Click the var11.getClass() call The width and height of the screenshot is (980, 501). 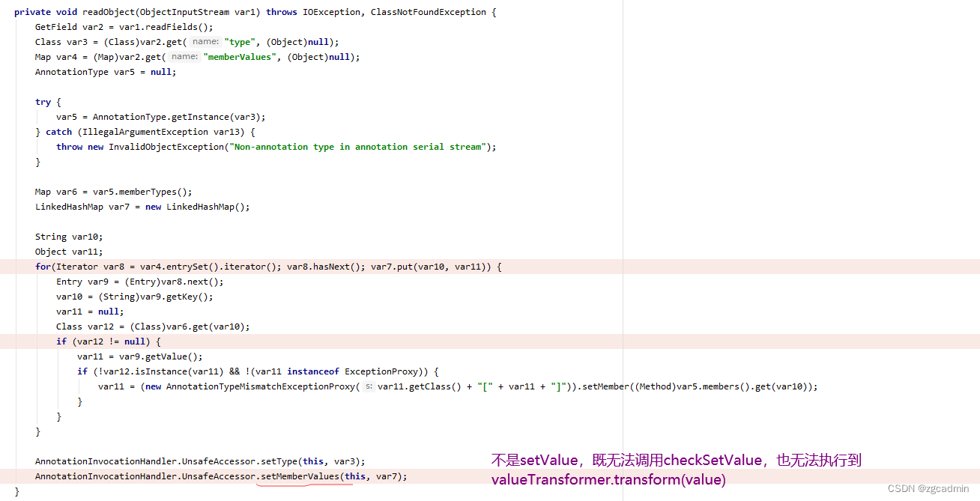(420, 386)
